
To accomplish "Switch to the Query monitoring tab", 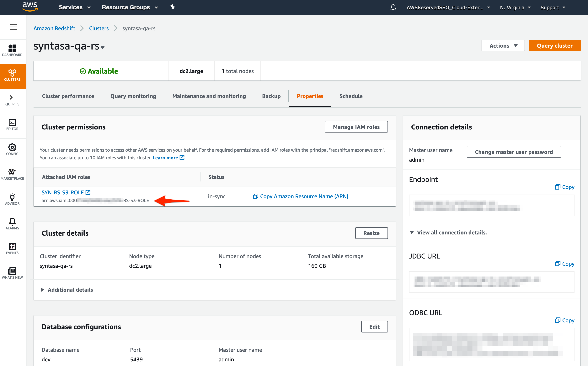I will 133,96.
